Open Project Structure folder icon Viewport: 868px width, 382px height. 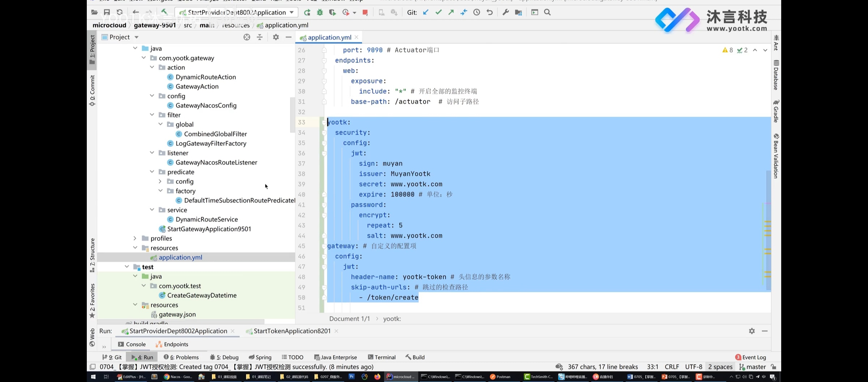coord(518,12)
